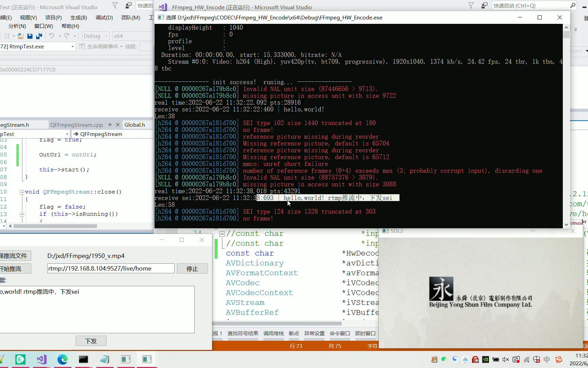Close the QFFmpegStream.cpp tab
588x368 pixels.
(118, 125)
